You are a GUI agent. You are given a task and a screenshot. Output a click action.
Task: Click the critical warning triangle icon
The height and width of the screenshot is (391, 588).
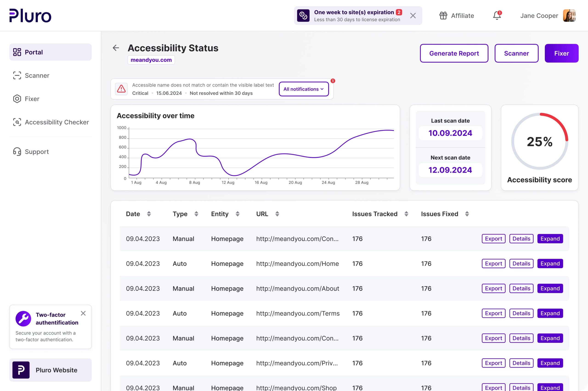tap(121, 89)
